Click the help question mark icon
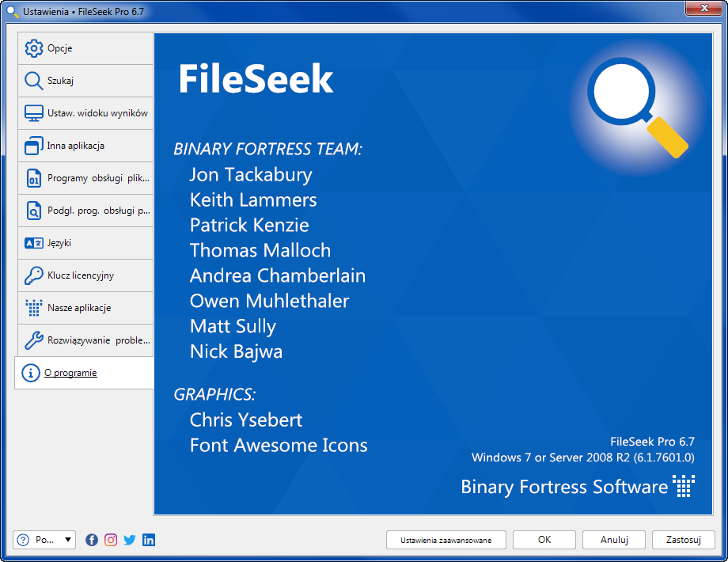The height and width of the screenshot is (562, 728). click(x=23, y=540)
